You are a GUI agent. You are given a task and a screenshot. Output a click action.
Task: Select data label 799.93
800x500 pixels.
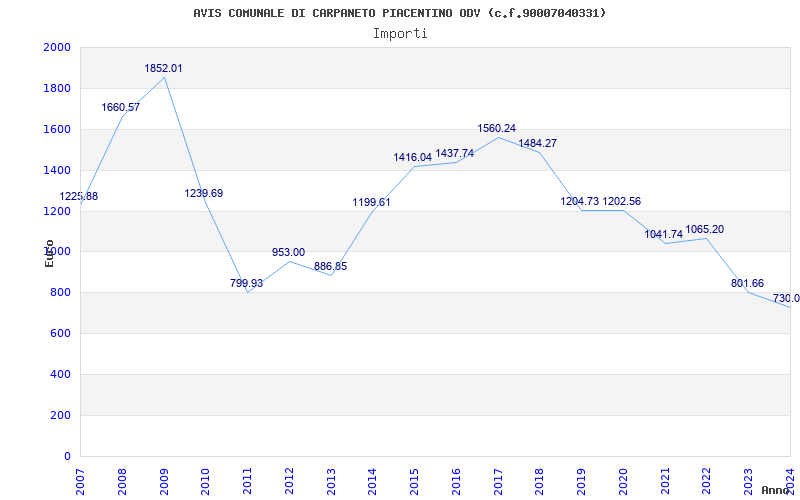(x=246, y=283)
